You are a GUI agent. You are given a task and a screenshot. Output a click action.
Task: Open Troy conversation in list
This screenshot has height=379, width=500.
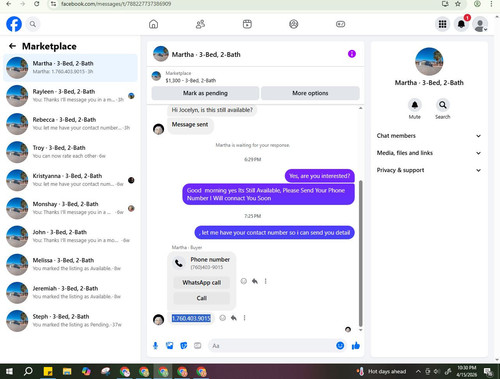pos(70,152)
